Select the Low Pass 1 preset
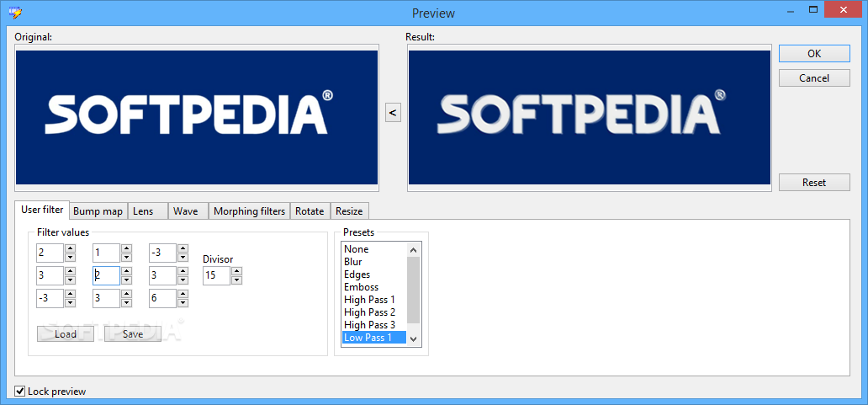The height and width of the screenshot is (405, 868). 375,338
